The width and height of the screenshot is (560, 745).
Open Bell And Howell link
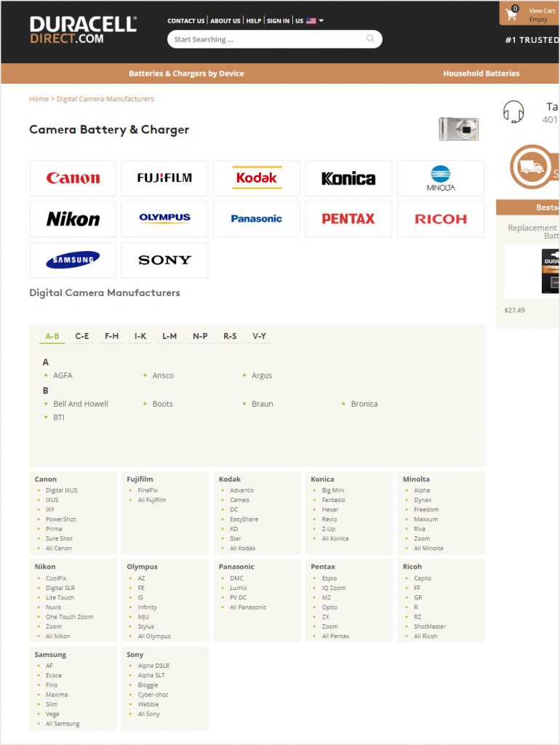click(x=81, y=404)
